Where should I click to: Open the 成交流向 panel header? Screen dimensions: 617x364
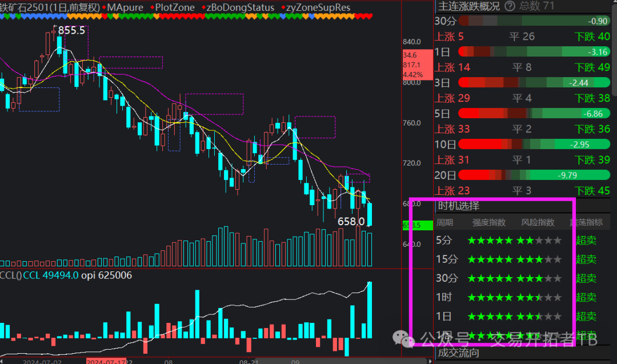pyautogui.click(x=459, y=353)
